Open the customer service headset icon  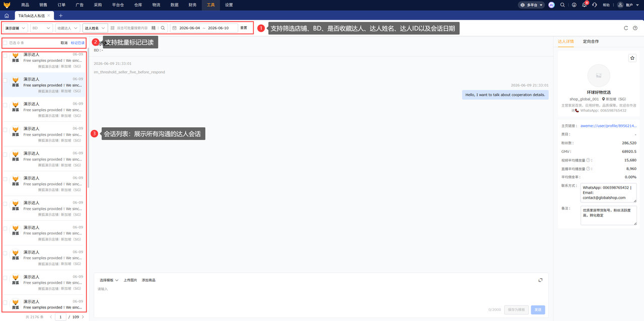point(595,5)
